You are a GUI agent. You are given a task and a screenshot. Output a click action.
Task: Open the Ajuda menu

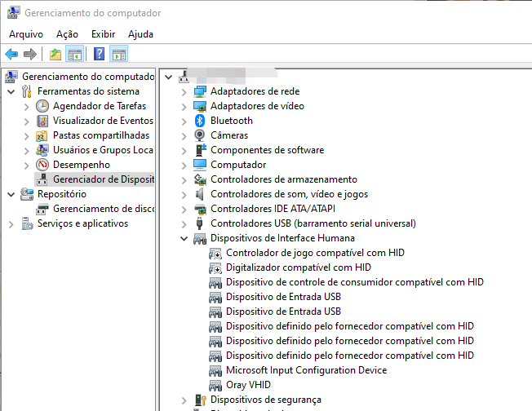(140, 34)
